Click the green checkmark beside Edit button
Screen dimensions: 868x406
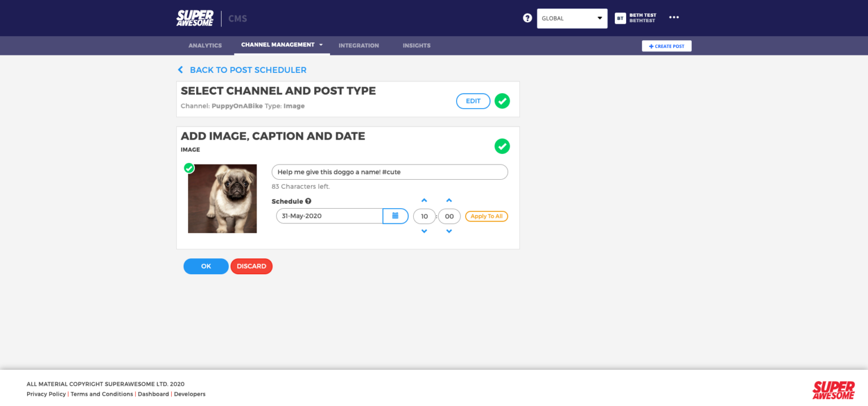click(502, 101)
